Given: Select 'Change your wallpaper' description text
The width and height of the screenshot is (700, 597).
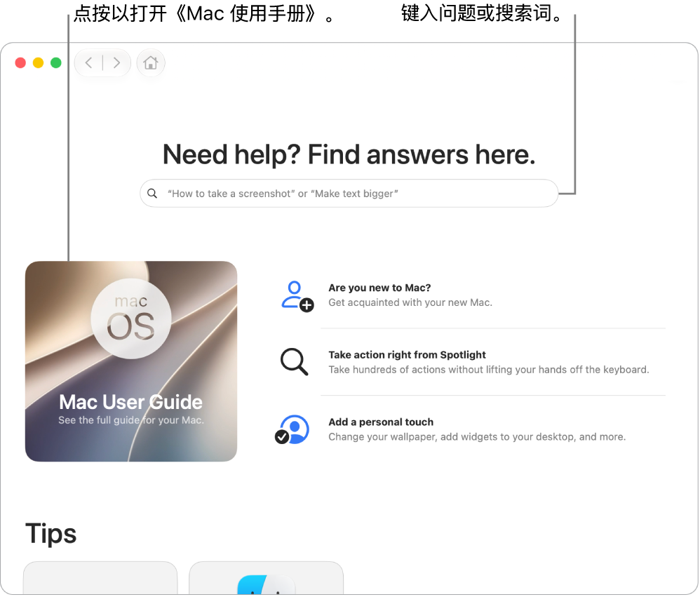Looking at the screenshot, I should [x=477, y=436].
